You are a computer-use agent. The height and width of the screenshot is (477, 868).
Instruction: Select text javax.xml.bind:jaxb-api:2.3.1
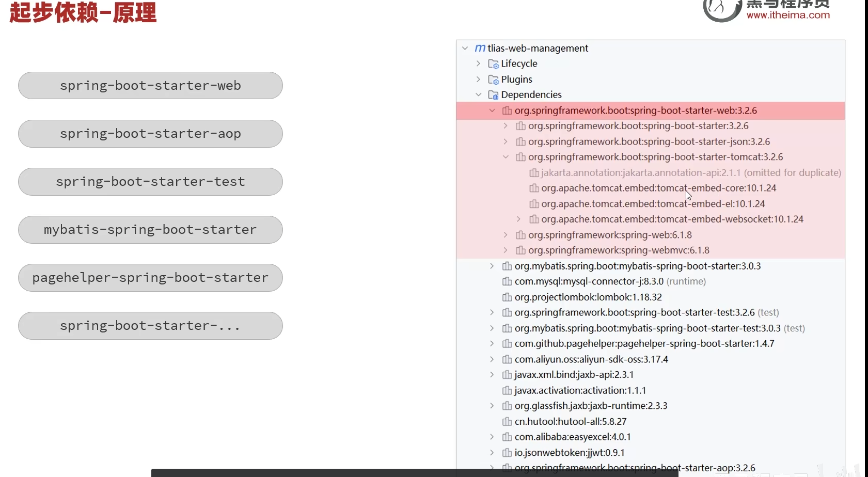(574, 375)
